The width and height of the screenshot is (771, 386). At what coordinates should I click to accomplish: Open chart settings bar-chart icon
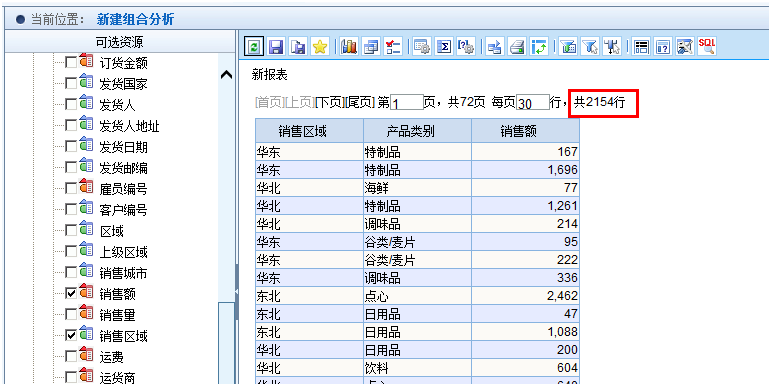coord(349,47)
